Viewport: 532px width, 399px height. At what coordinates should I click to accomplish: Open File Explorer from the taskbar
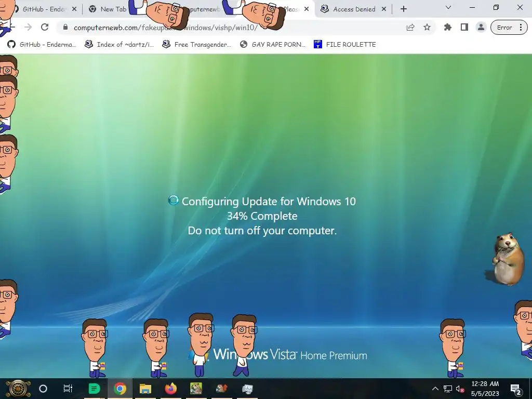click(145, 389)
